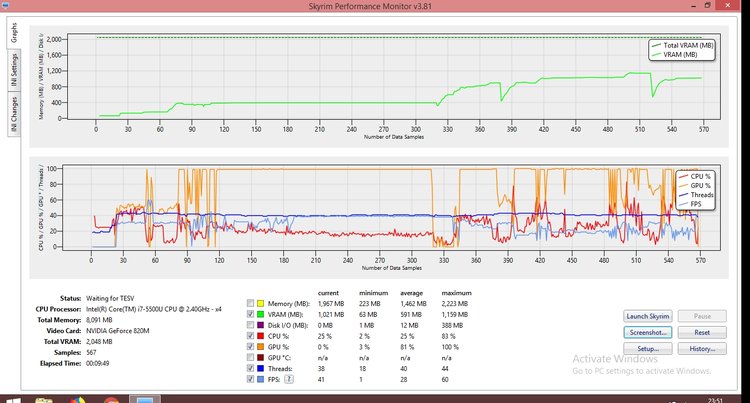
Task: Click the light blue FPS color swatch
Action: (260, 379)
